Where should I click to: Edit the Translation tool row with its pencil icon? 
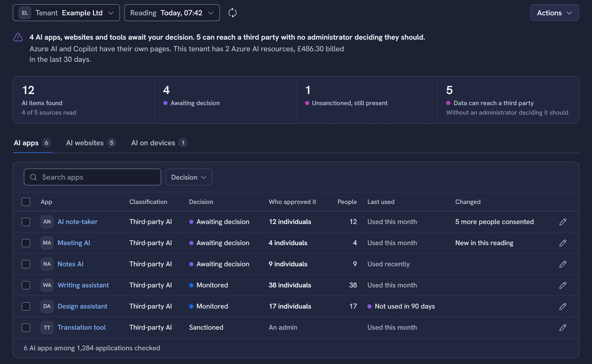click(x=563, y=327)
